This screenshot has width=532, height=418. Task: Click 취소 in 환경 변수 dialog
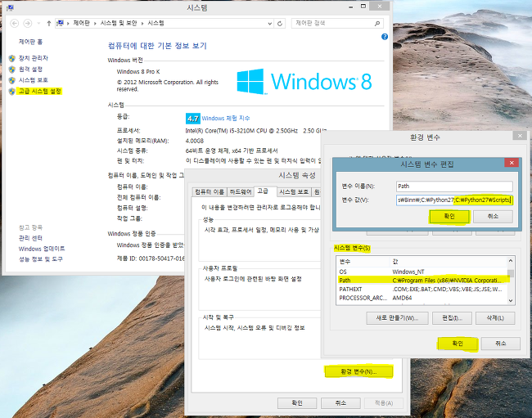[501, 344]
